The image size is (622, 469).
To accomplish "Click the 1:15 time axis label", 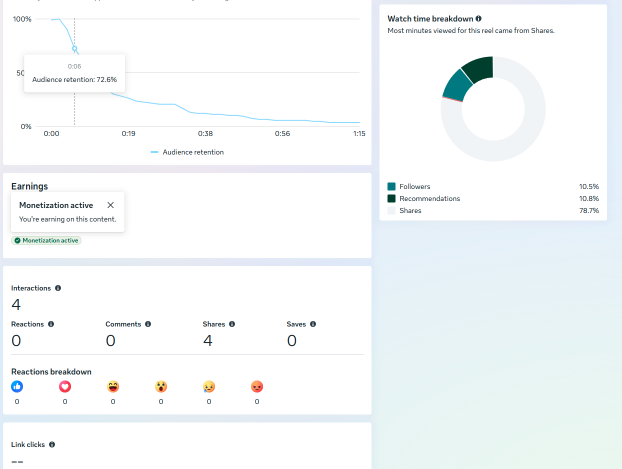I will coord(359,134).
